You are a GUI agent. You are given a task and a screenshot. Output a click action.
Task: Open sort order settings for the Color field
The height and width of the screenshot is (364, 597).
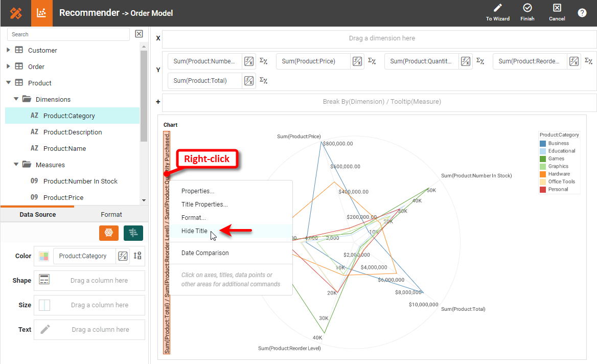(136, 256)
